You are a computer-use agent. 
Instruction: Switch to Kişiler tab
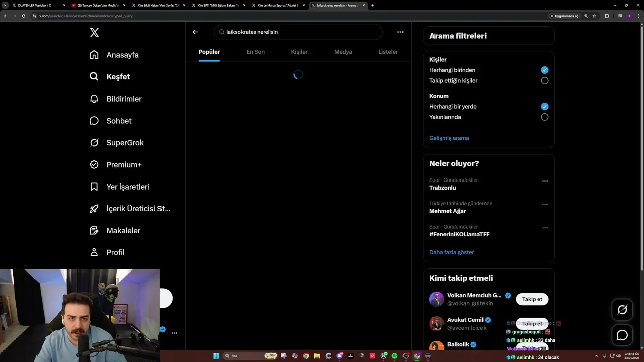click(x=299, y=52)
